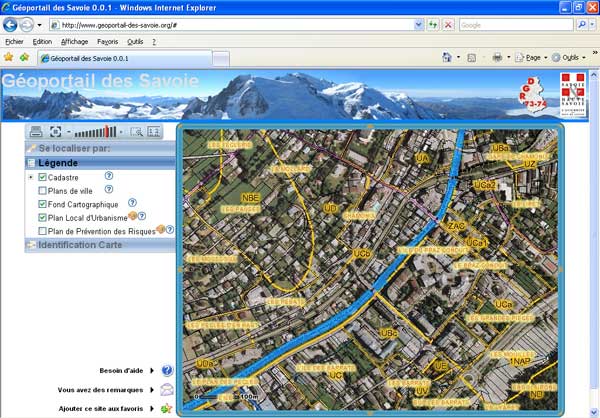The height and width of the screenshot is (418, 600).
Task: Open the recent pages dropdown arrow
Action: coord(39,25)
